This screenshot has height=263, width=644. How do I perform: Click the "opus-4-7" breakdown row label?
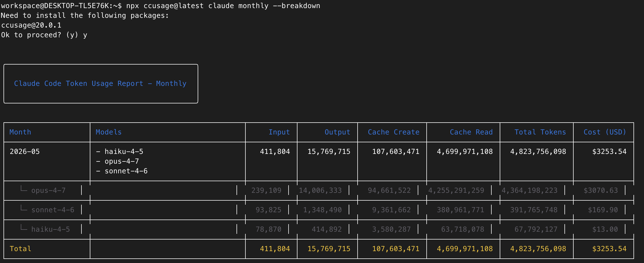(x=48, y=190)
